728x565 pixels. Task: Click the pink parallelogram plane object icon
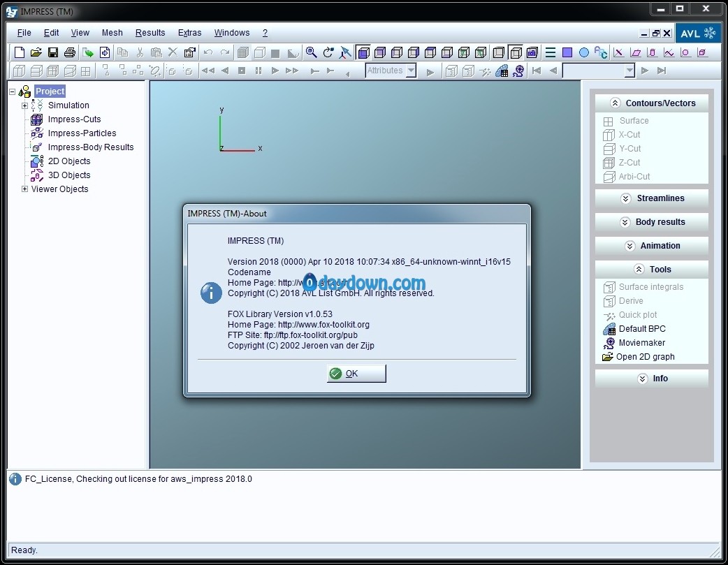click(x=635, y=52)
